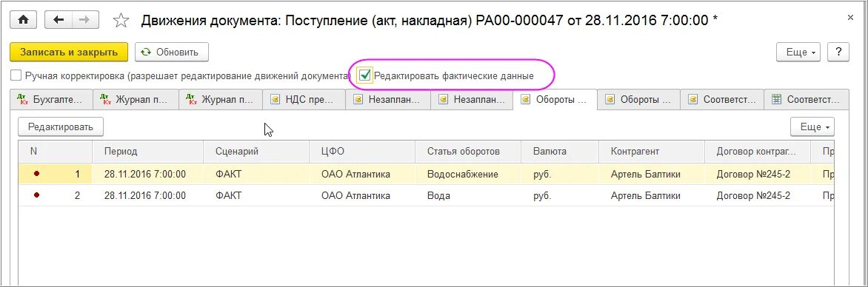Image resolution: width=868 pixels, height=287 pixels.
Task: Open the Бухгалте… ДтКт tab
Action: (50, 100)
